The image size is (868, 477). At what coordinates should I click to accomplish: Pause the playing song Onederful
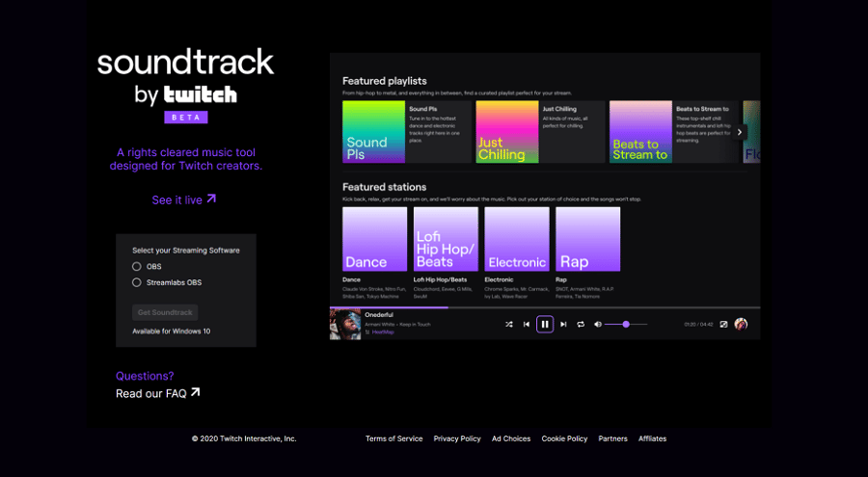pyautogui.click(x=545, y=325)
